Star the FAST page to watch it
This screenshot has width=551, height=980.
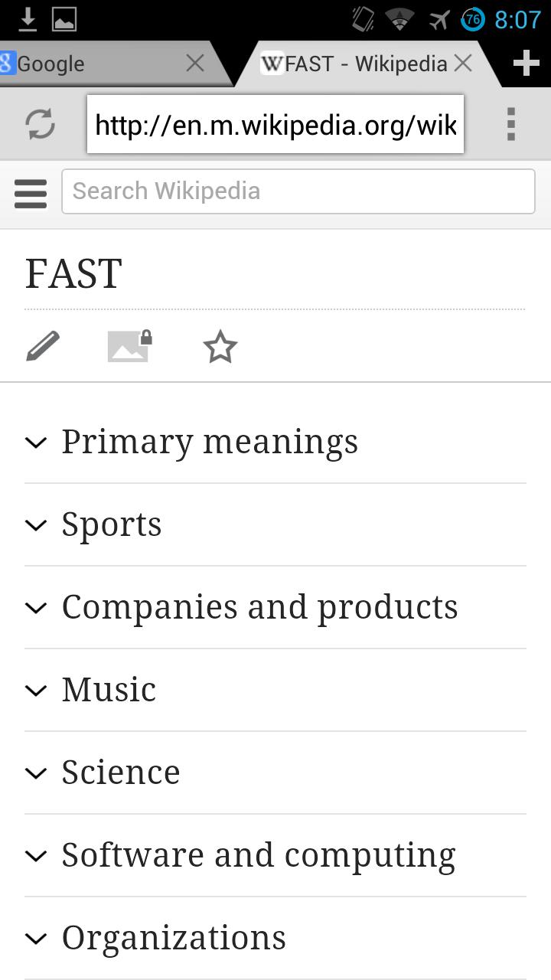click(x=220, y=347)
